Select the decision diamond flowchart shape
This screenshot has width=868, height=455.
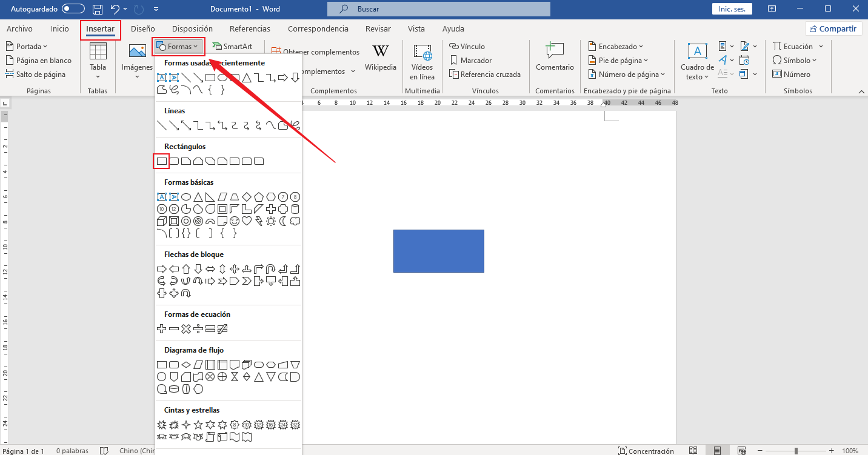(186, 365)
